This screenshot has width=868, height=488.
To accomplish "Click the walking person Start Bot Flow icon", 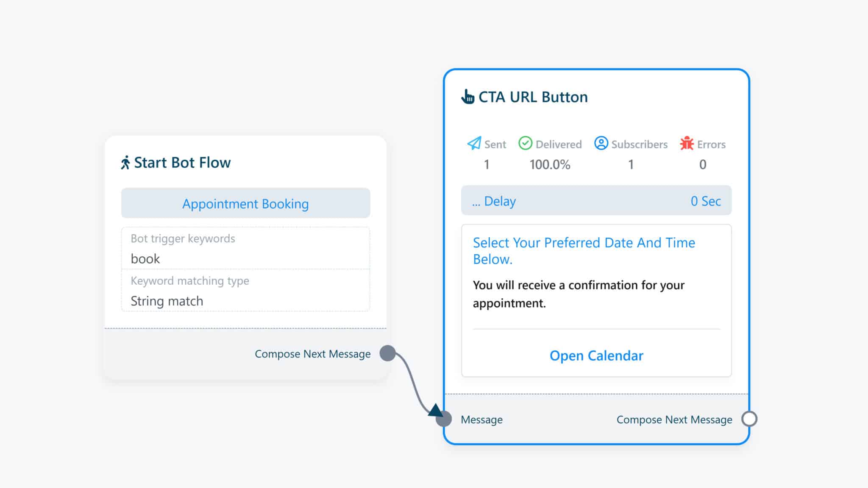I will (x=125, y=163).
